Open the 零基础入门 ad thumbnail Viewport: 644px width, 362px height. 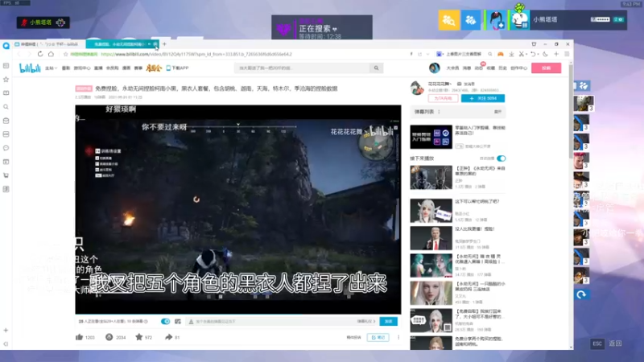pyautogui.click(x=431, y=137)
